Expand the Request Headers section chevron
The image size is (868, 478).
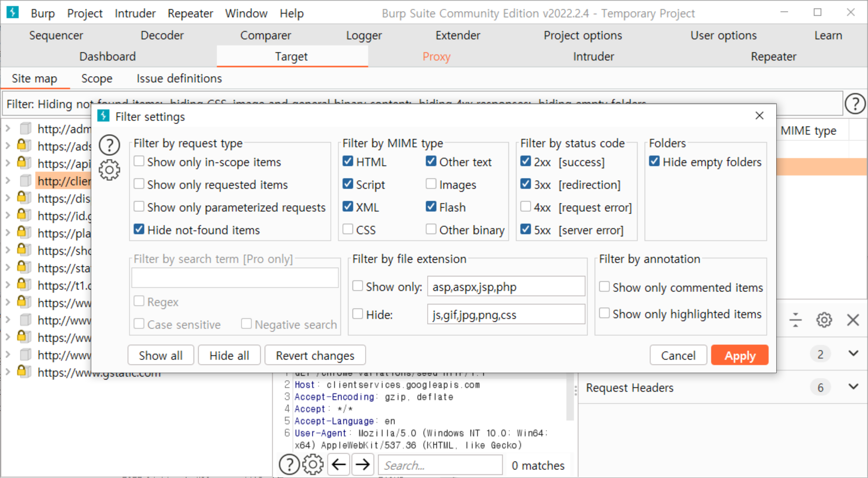[x=853, y=387]
